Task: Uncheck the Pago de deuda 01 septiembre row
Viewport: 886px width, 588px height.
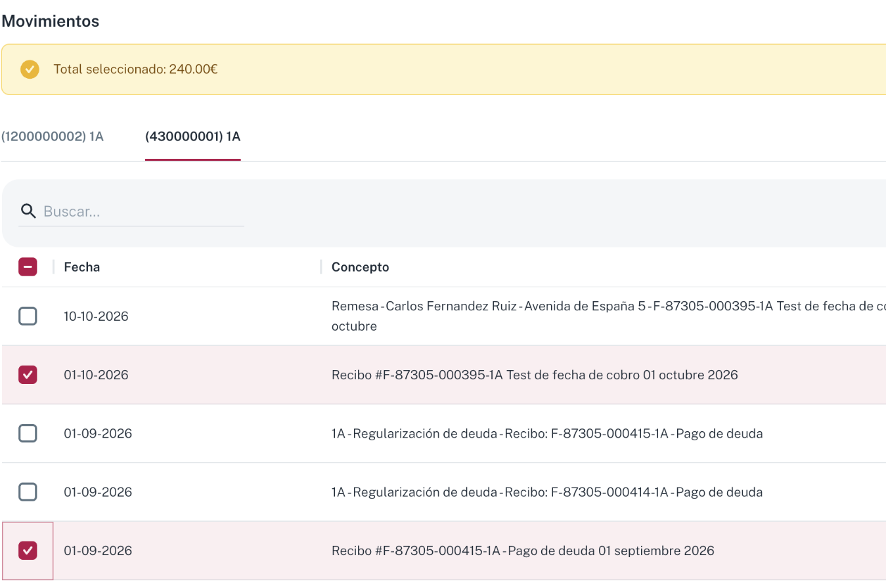Action: (28, 550)
